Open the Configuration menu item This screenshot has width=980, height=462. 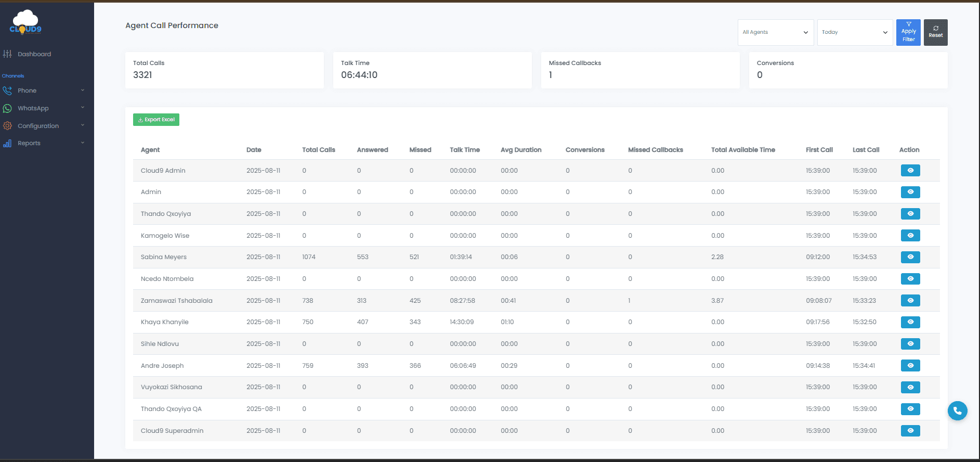(x=38, y=126)
